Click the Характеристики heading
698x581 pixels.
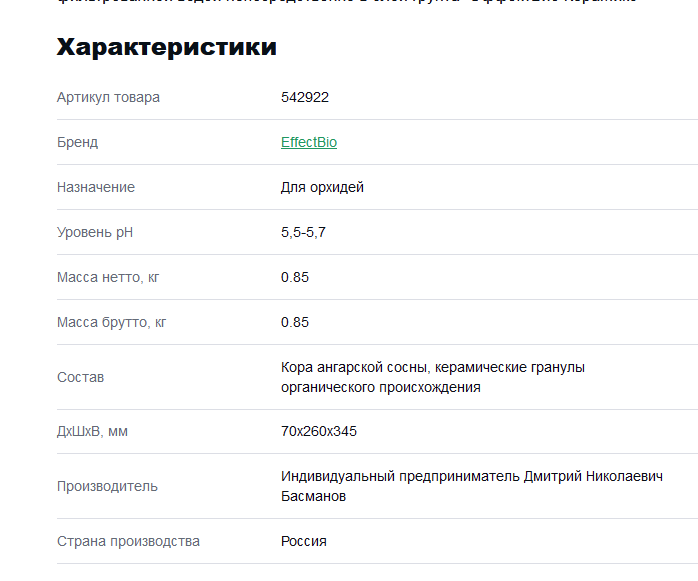pos(166,47)
